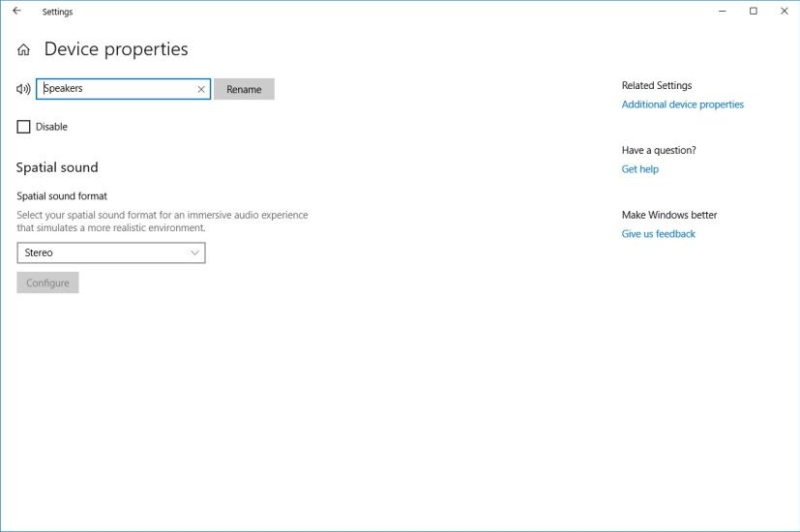Clear the device name with the X icon
800x532 pixels.
coord(201,89)
